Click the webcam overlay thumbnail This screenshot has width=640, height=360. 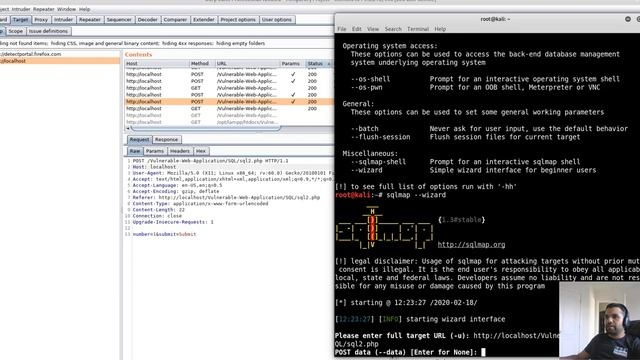(600, 320)
